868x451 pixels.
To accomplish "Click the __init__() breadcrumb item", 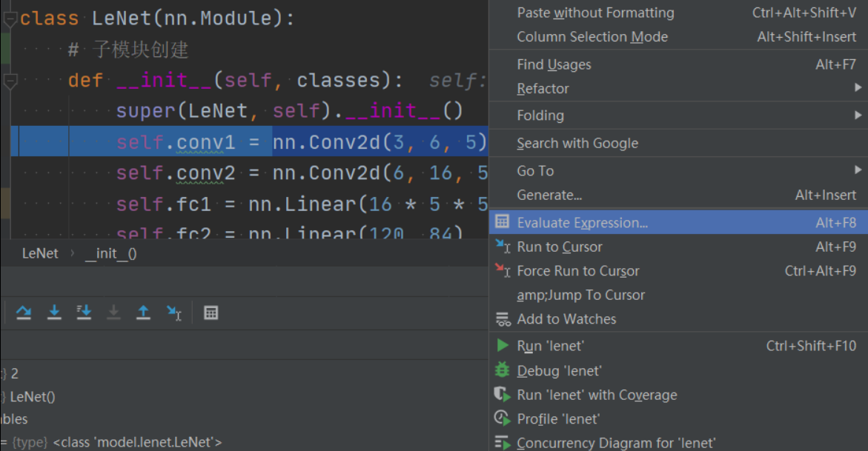I will (110, 253).
